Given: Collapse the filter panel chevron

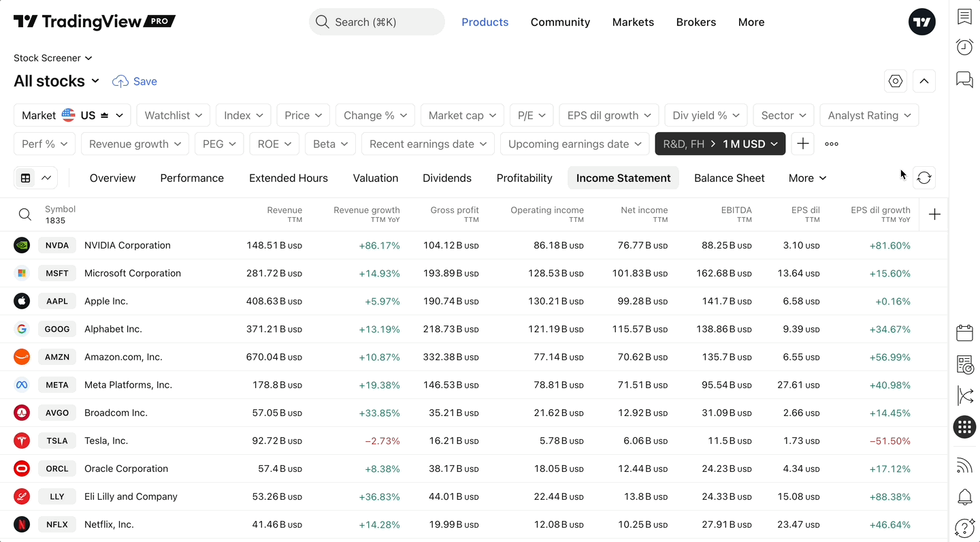Looking at the screenshot, I should (x=924, y=81).
